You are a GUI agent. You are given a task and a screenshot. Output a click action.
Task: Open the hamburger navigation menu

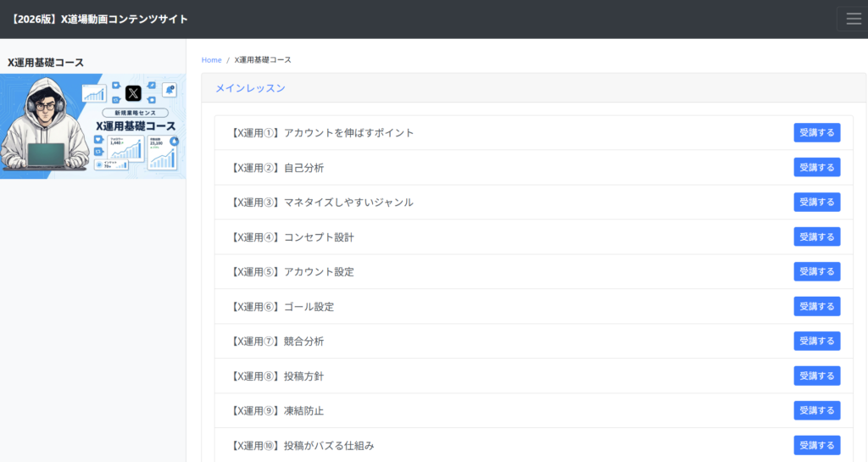(853, 19)
